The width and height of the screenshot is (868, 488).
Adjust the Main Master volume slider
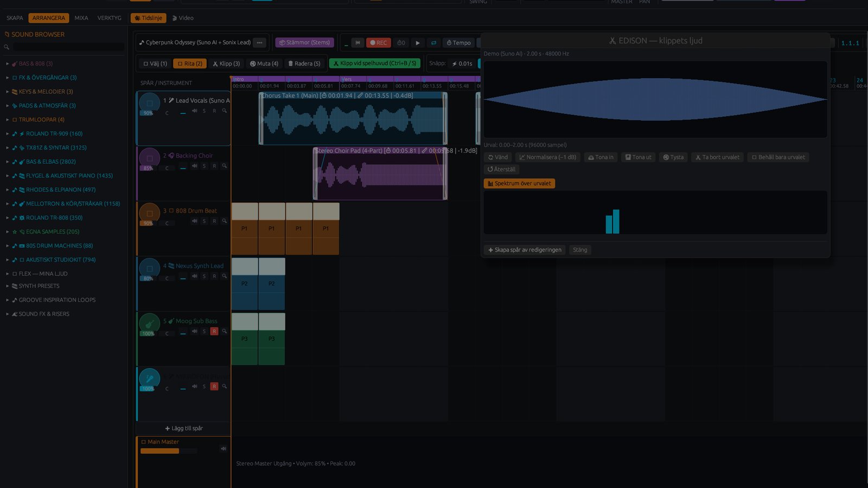[169, 451]
